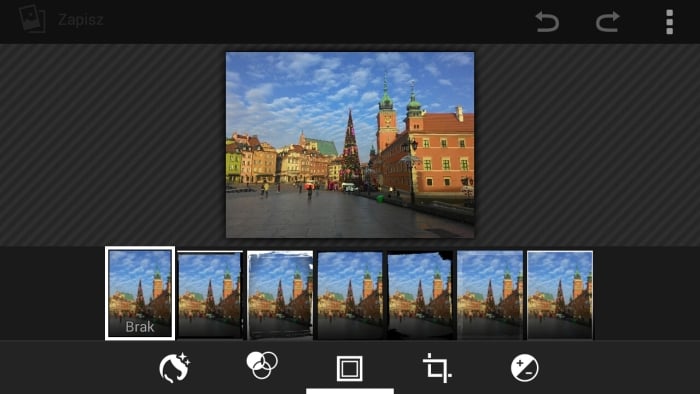The image size is (700, 394).
Task: Tap the main Warsaw castle square photo preview
Action: pyautogui.click(x=350, y=145)
